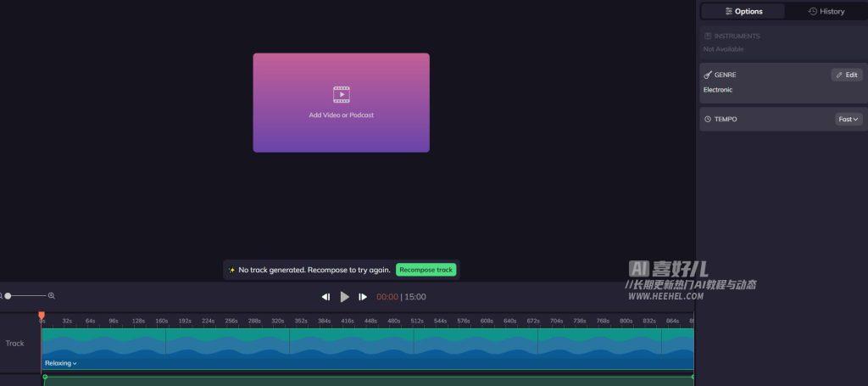
Task: Click the 352s mark on the ruler
Action: pyautogui.click(x=301, y=321)
